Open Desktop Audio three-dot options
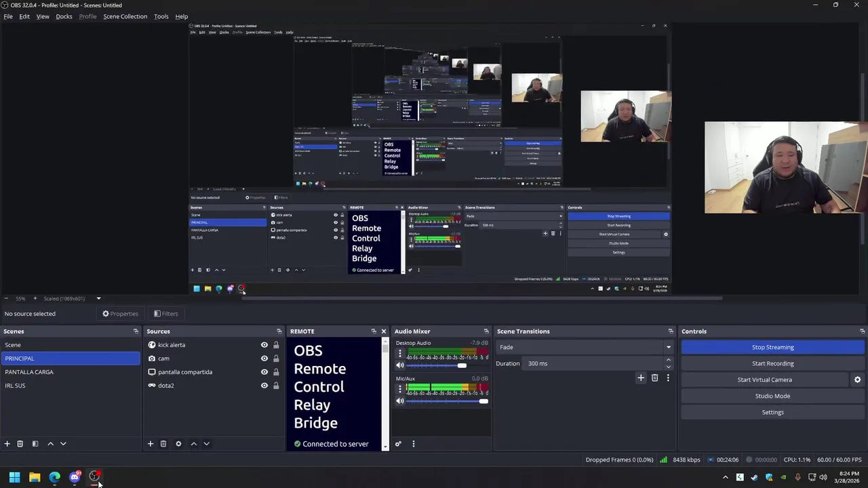 (x=400, y=354)
